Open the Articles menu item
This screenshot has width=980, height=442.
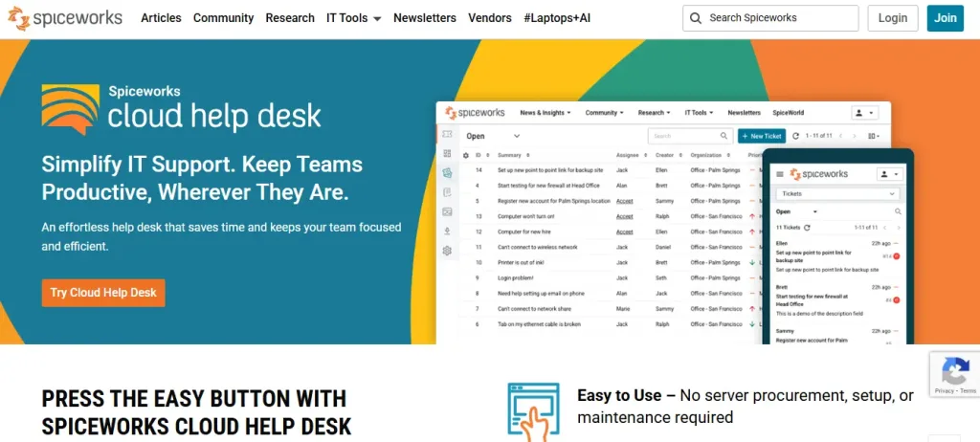point(161,18)
